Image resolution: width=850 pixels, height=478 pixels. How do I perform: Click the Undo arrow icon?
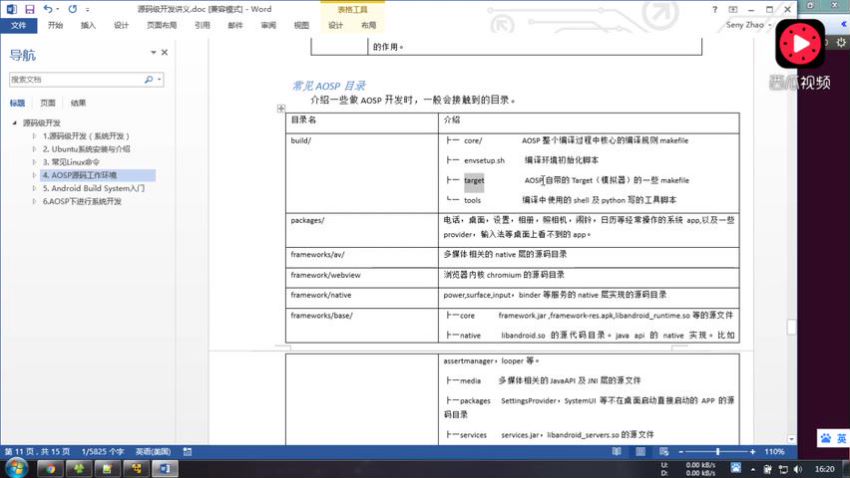coord(48,9)
